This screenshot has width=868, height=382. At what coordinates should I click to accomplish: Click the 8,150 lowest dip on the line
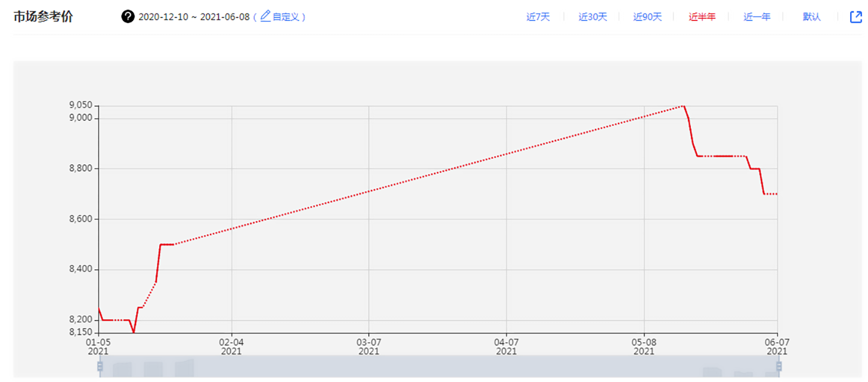click(x=134, y=332)
